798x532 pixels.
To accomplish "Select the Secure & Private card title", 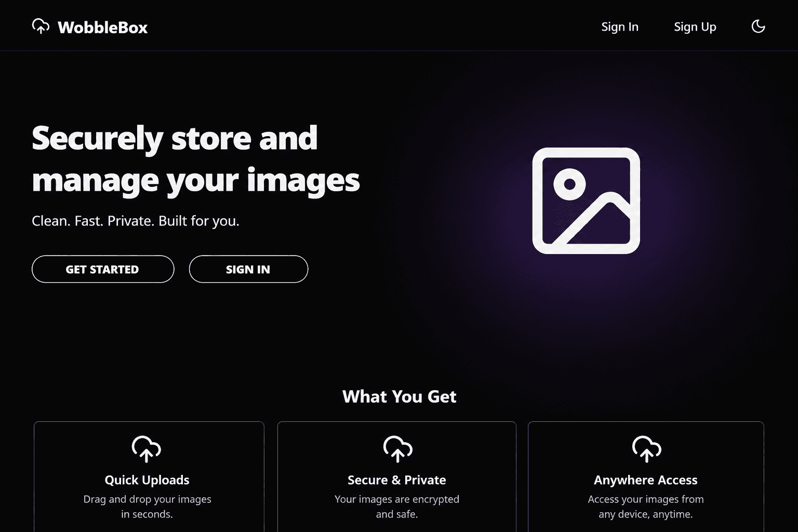I will point(397,480).
